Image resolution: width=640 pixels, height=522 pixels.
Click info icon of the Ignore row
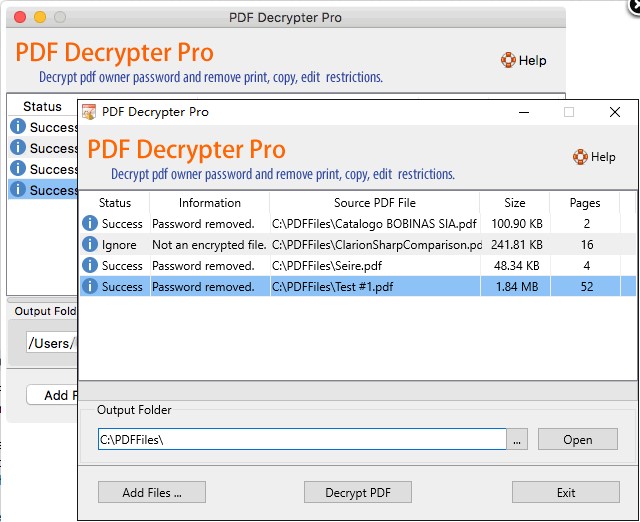[90, 244]
